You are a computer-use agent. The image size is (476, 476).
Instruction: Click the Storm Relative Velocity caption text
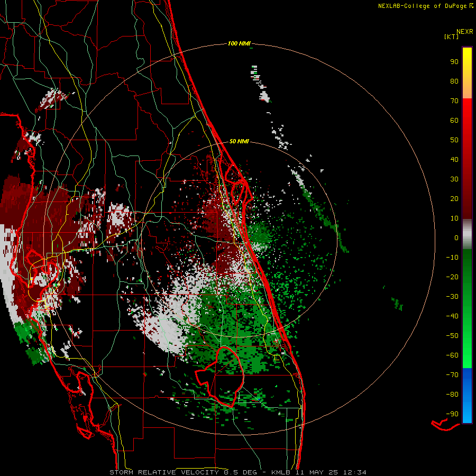[x=164, y=472]
